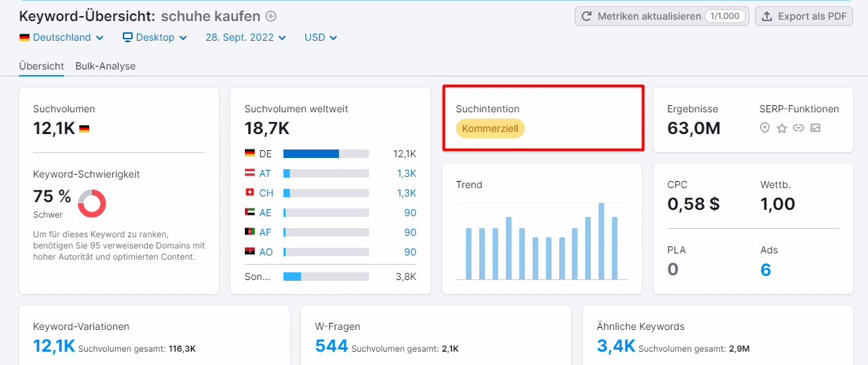Screen dimensions: 868x365
Task: Switch to the Bulk-Analyse tab
Action: (x=105, y=66)
